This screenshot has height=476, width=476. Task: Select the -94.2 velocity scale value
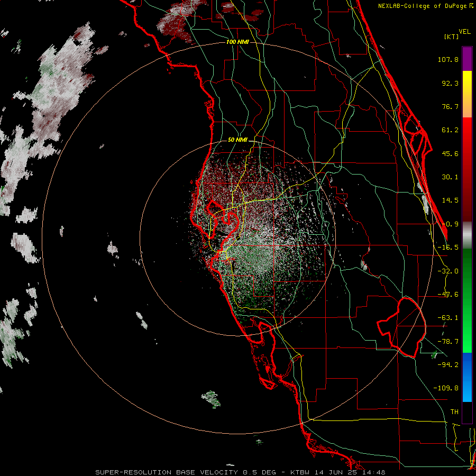pyautogui.click(x=448, y=364)
